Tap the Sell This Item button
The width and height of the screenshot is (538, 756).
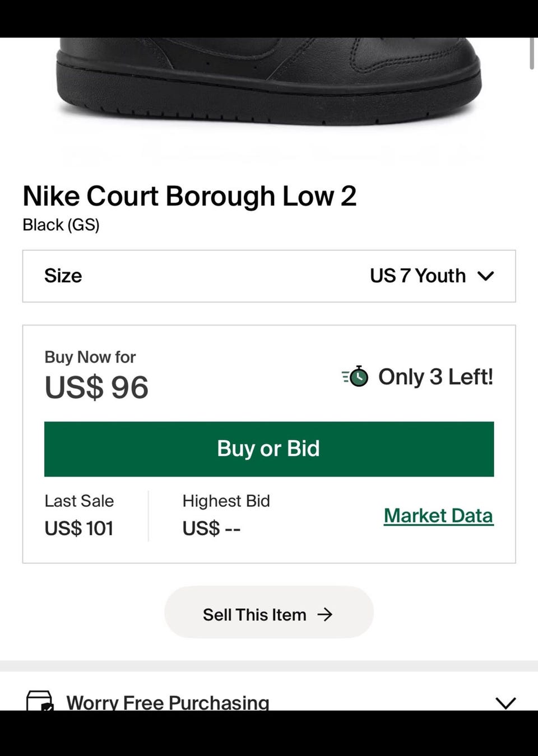[x=268, y=612]
